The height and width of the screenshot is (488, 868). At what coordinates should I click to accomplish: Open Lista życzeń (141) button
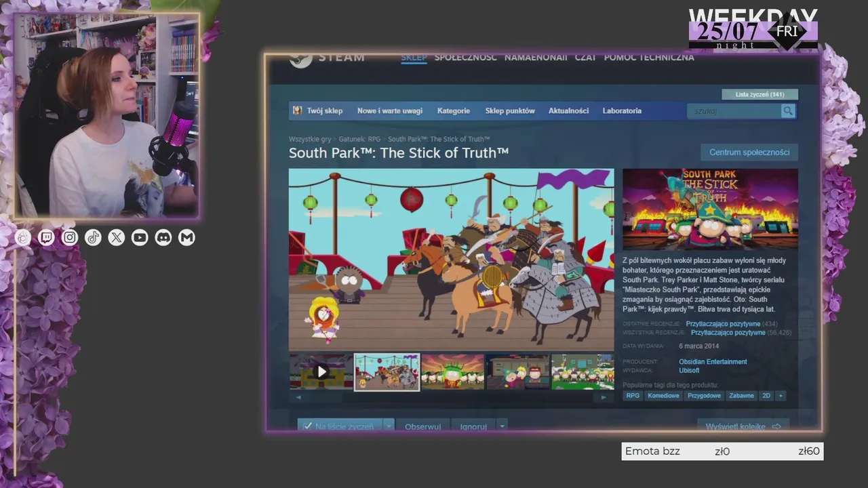point(759,94)
